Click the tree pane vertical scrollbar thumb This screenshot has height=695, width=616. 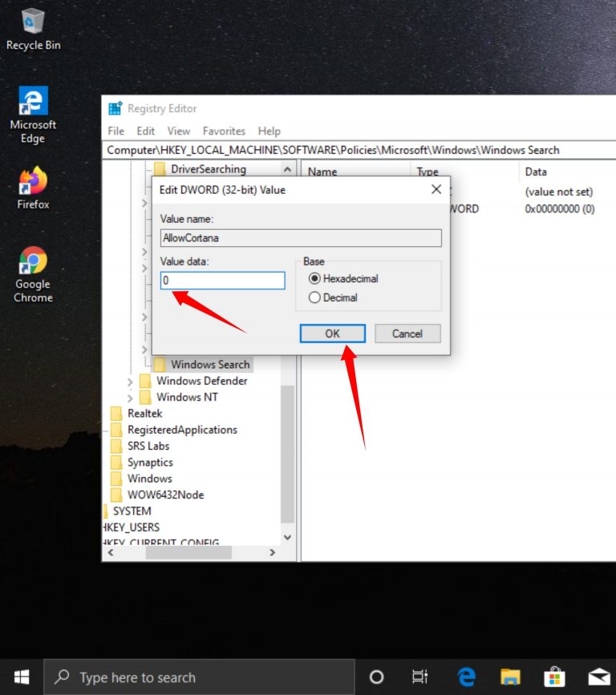coord(287,454)
